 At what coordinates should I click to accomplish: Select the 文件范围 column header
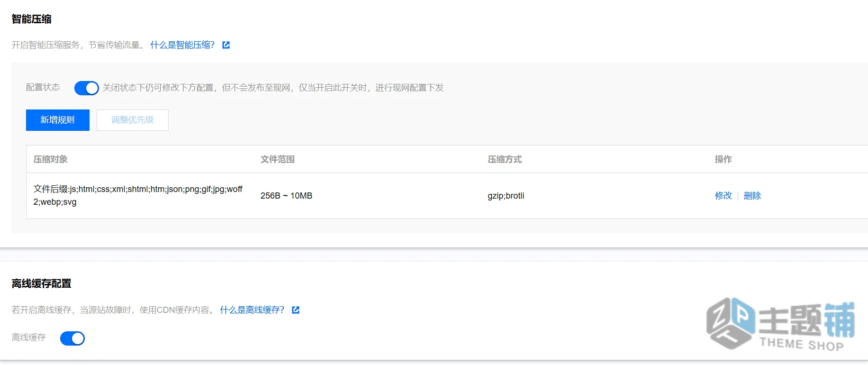click(x=278, y=159)
